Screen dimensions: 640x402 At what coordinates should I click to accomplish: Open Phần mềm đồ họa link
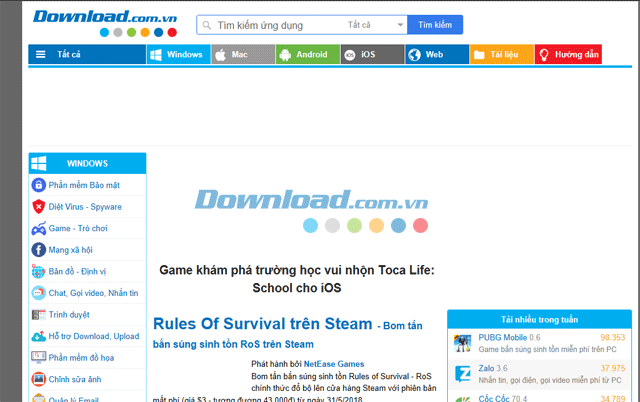[x=81, y=358]
